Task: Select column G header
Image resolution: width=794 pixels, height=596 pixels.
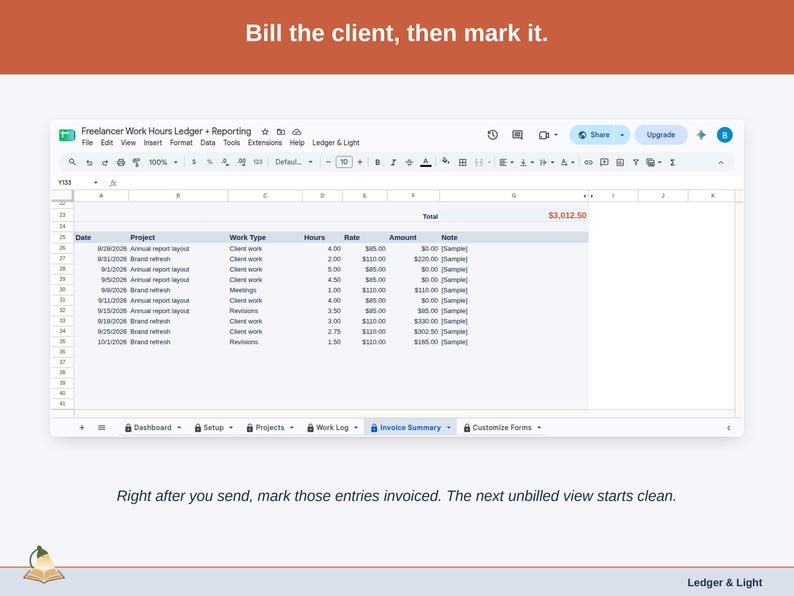Action: (513, 195)
